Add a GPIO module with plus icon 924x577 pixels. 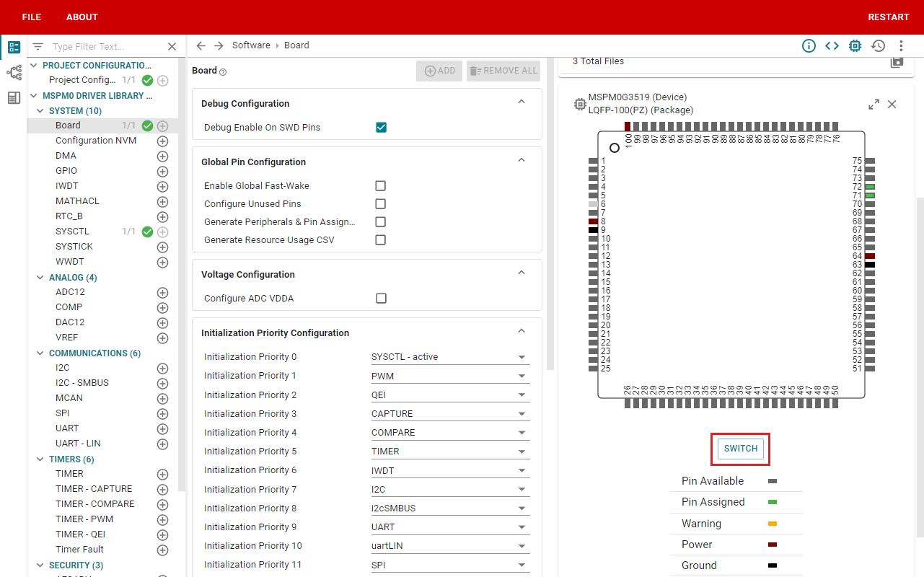click(x=162, y=171)
